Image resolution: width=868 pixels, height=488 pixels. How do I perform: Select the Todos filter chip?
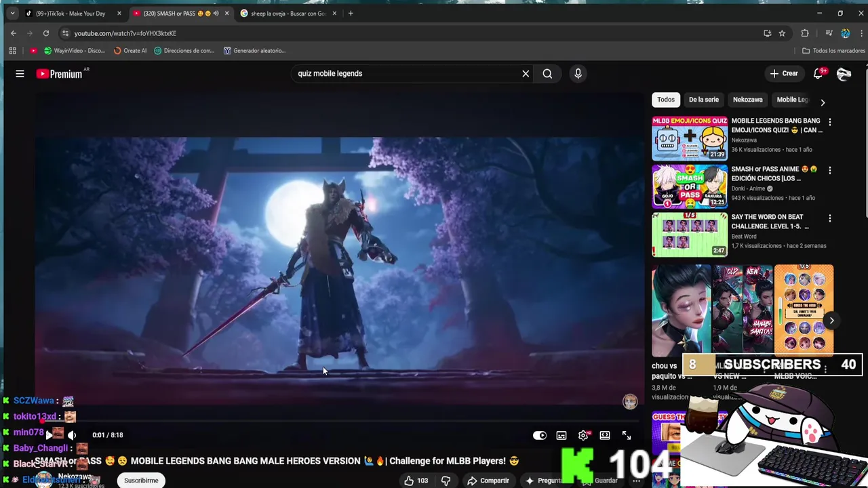tap(666, 100)
